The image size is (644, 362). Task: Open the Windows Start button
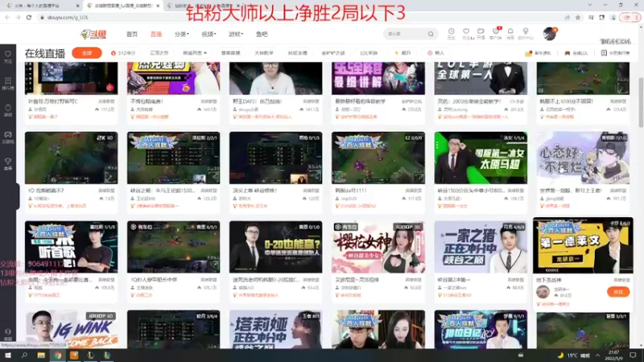8,356
